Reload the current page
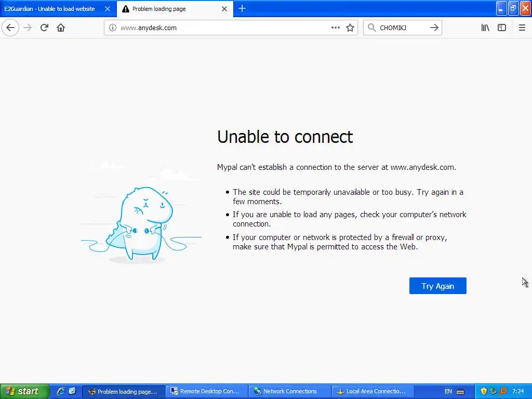The width and height of the screenshot is (532, 399). (44, 28)
